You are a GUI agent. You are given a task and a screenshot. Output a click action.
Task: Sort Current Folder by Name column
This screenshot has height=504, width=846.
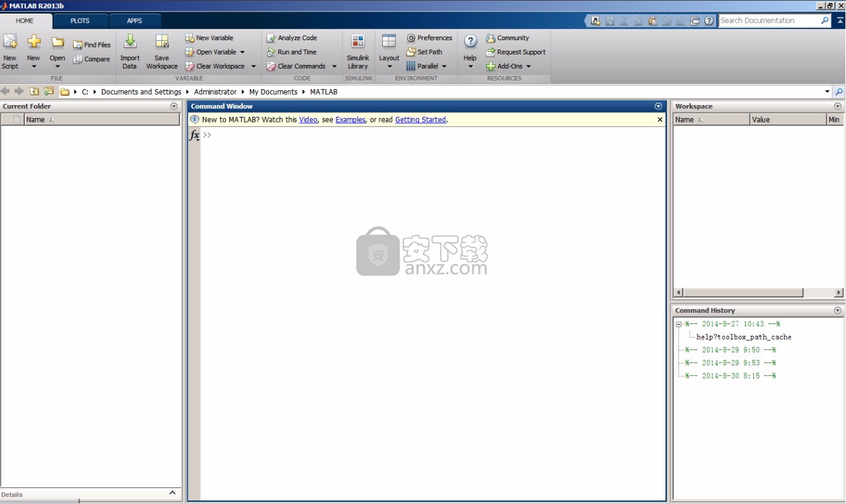[x=102, y=119]
